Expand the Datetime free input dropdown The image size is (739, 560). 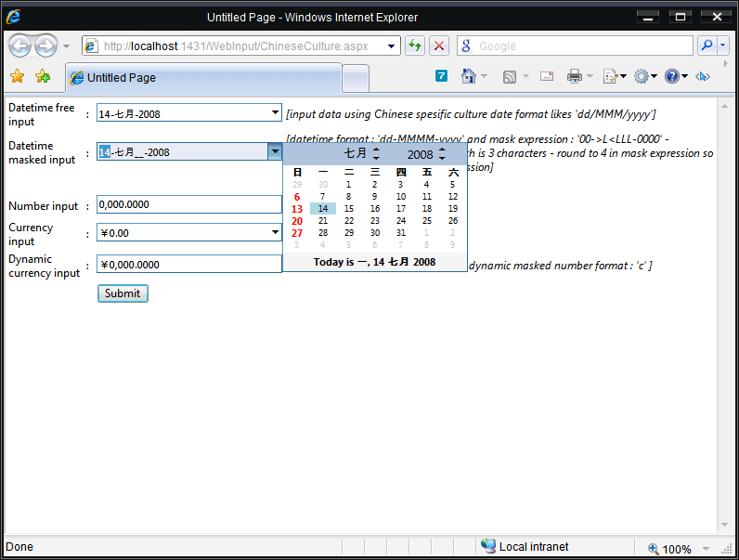[275, 112]
